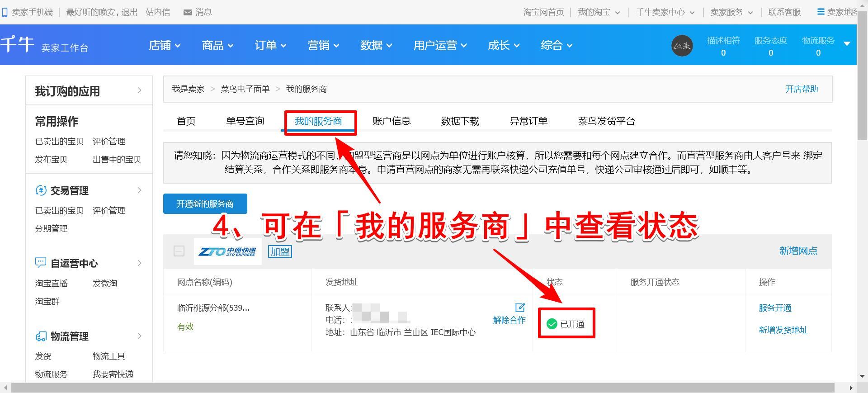
Task: Open the 订单 dropdown menu
Action: coord(270,45)
